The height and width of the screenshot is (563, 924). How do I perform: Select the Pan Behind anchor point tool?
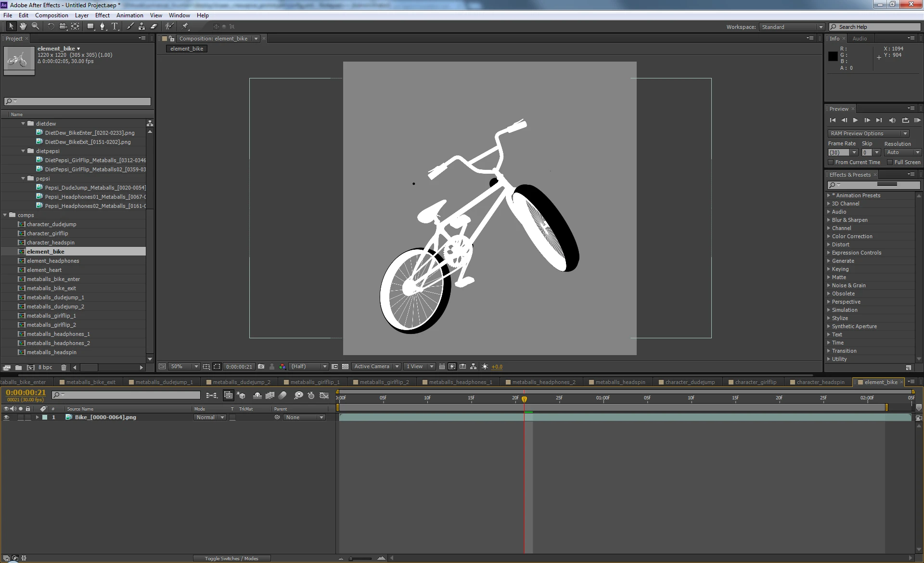pyautogui.click(x=76, y=26)
